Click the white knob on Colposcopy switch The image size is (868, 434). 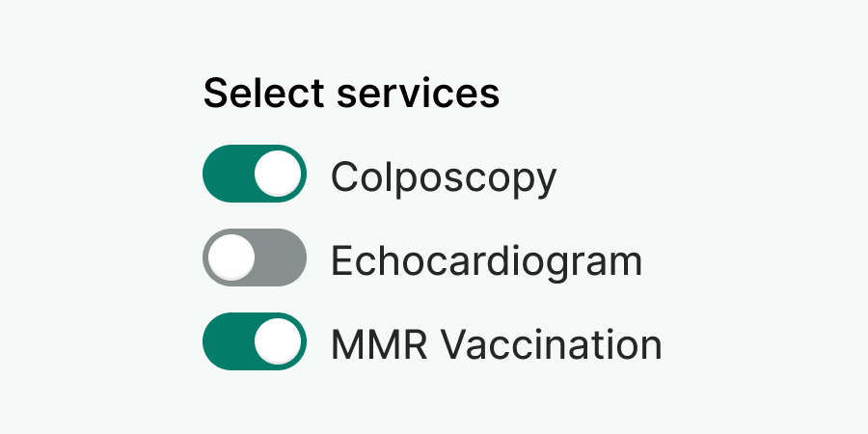(278, 175)
